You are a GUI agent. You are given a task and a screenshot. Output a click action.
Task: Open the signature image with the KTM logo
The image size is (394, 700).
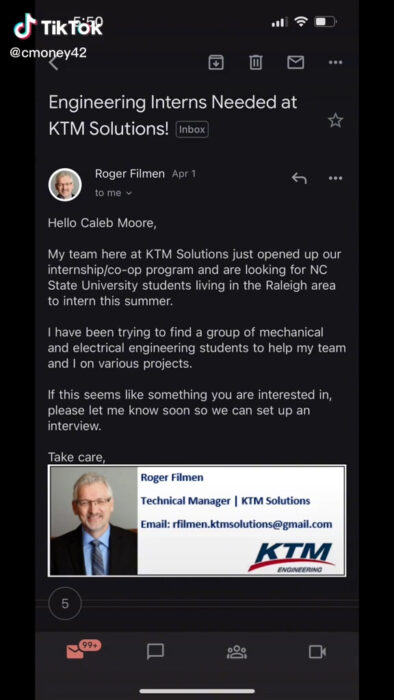tap(197, 521)
